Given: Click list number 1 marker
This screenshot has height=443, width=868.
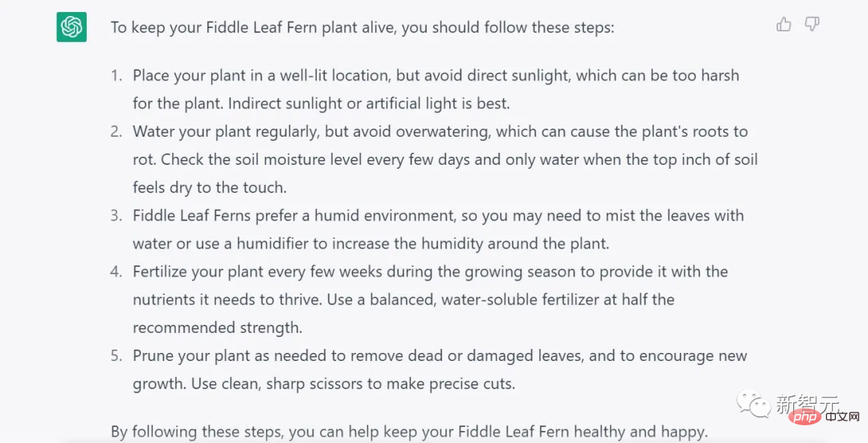Looking at the screenshot, I should pyautogui.click(x=117, y=76).
